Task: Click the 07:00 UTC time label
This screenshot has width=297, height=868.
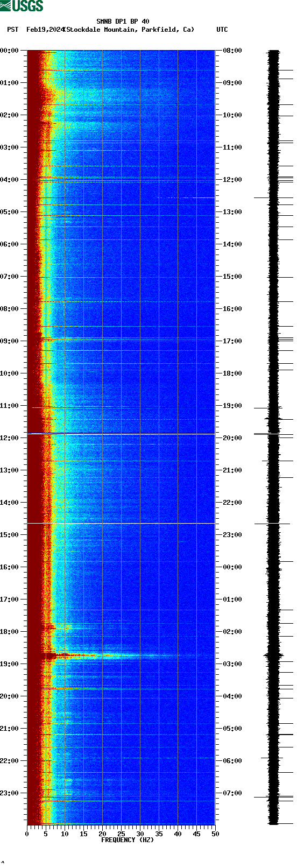Action: coord(232,793)
